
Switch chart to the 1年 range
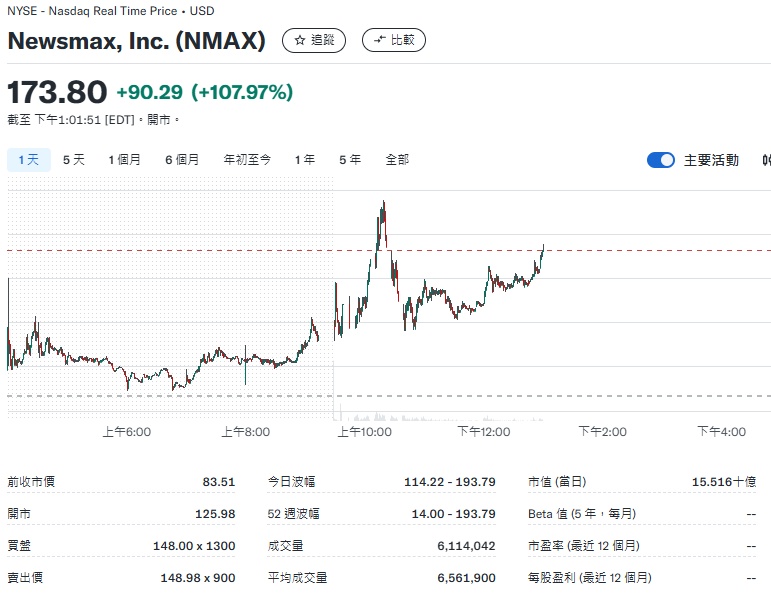coord(304,160)
